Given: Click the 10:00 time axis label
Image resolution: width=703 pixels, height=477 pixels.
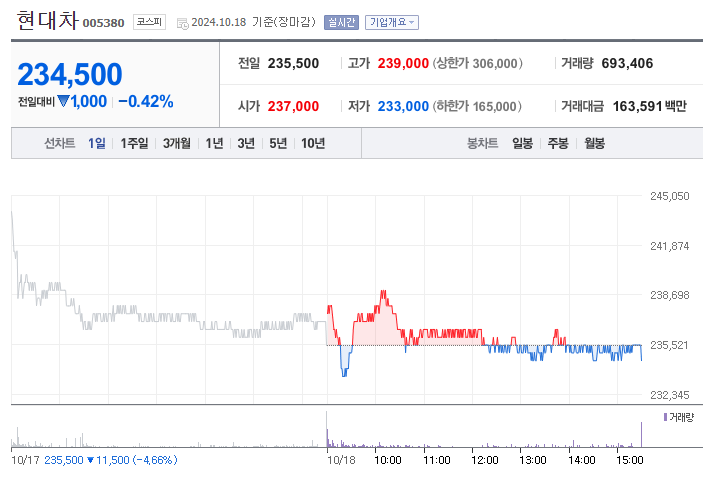Looking at the screenshot, I should click(388, 460).
